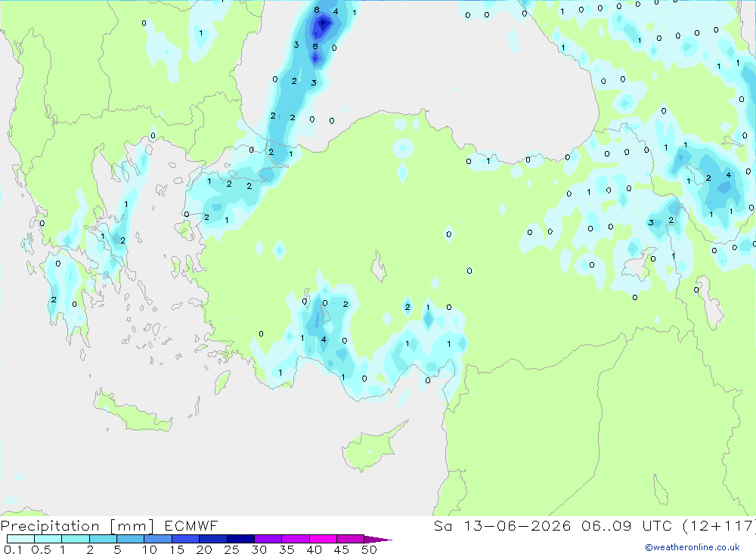Pick the 40–45 mm magenta legend swatch
This screenshot has width=756, height=554.
pos(323,539)
